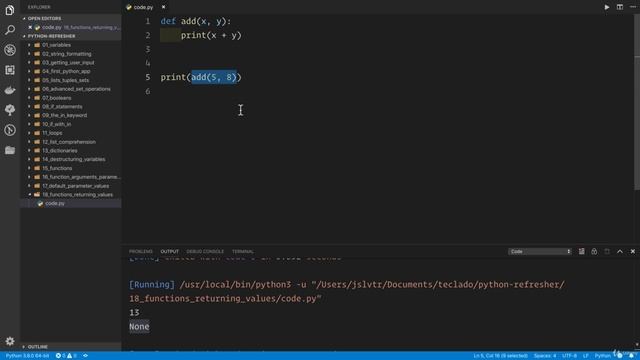Image resolution: width=640 pixels, height=360 pixels.
Task: Switch to the Debug Console tab
Action: 205,251
